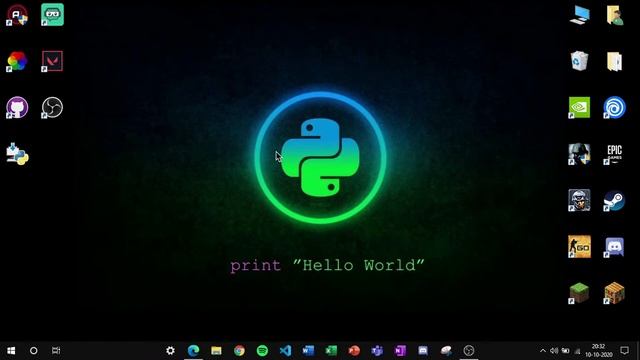Image resolution: width=640 pixels, height=360 pixels.
Task: Open Visual Studio Code from the taskbar
Action: [286, 351]
